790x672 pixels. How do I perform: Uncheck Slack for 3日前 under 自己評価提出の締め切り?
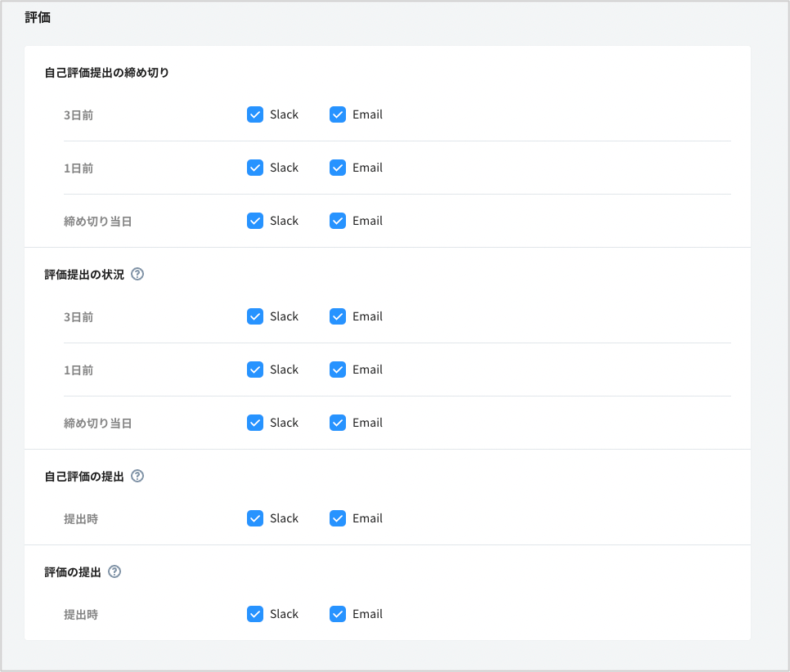tap(255, 114)
